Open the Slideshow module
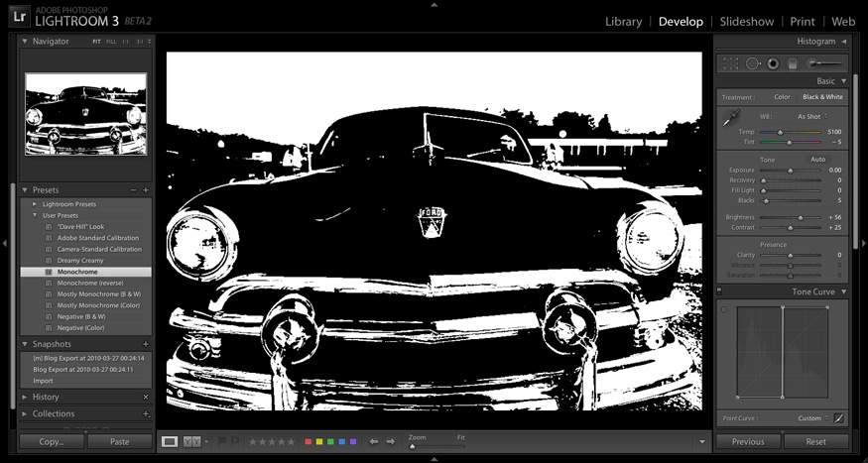 coord(747,22)
